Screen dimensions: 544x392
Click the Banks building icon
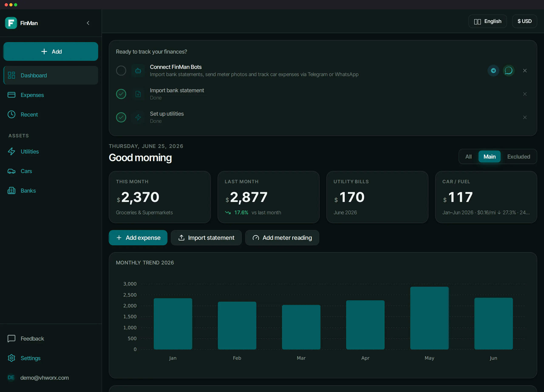[11, 191]
